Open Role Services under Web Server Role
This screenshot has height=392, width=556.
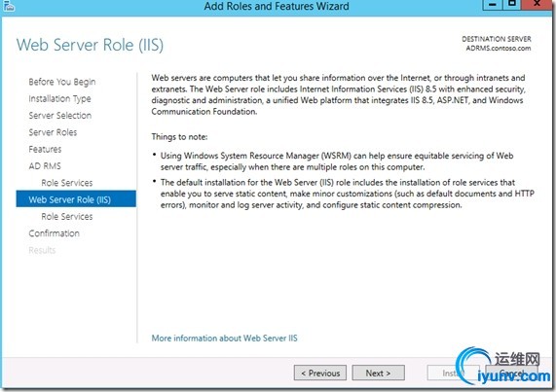(x=67, y=216)
